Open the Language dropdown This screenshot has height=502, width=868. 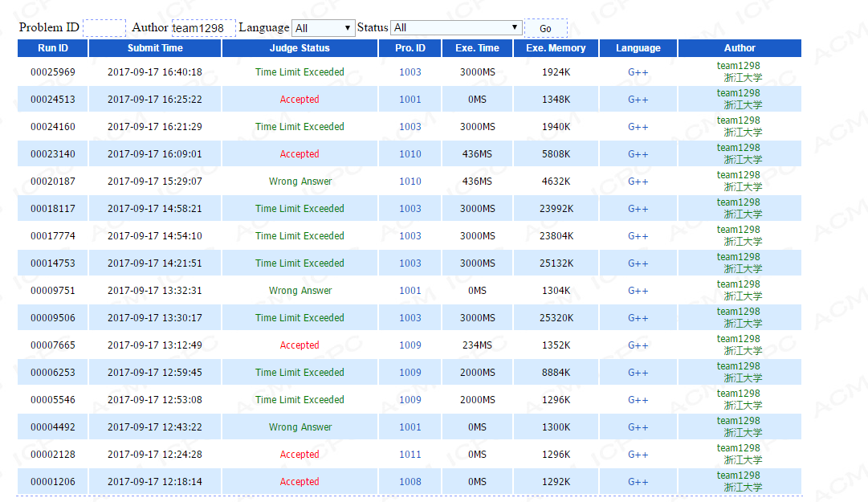click(x=323, y=28)
